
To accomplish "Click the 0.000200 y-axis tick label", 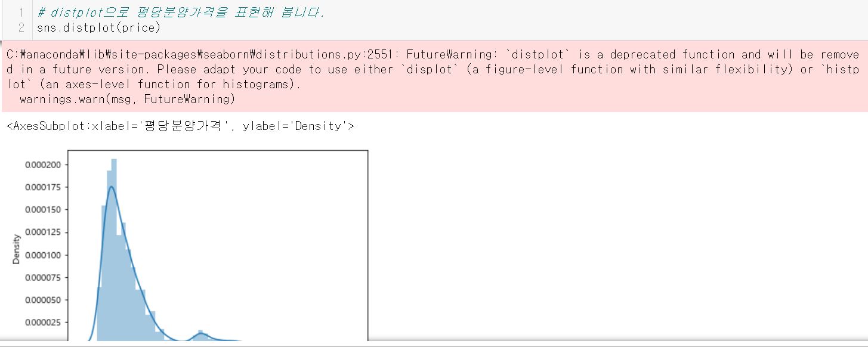I will tap(47, 165).
